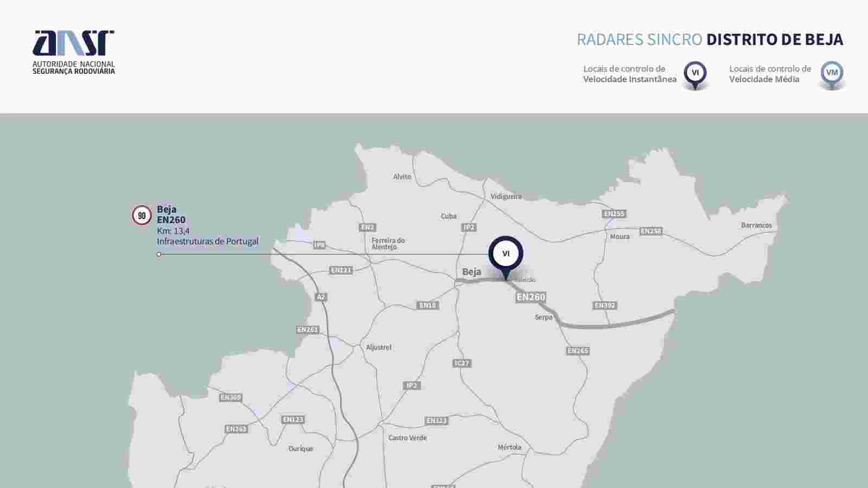The width and height of the screenshot is (868, 488).
Task: Click the IP8 road label
Action: [x=320, y=245]
